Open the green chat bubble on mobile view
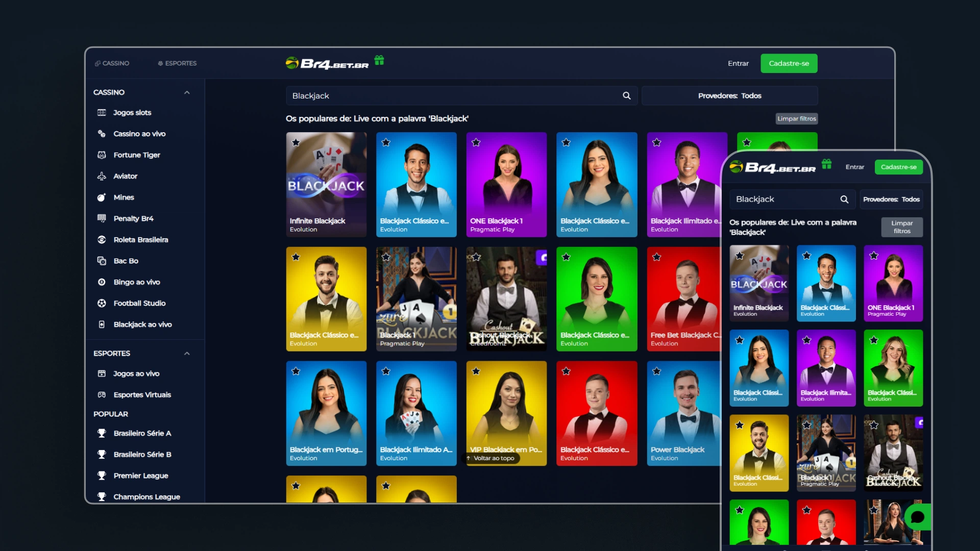Viewport: 980px width, 551px height. coord(917,517)
